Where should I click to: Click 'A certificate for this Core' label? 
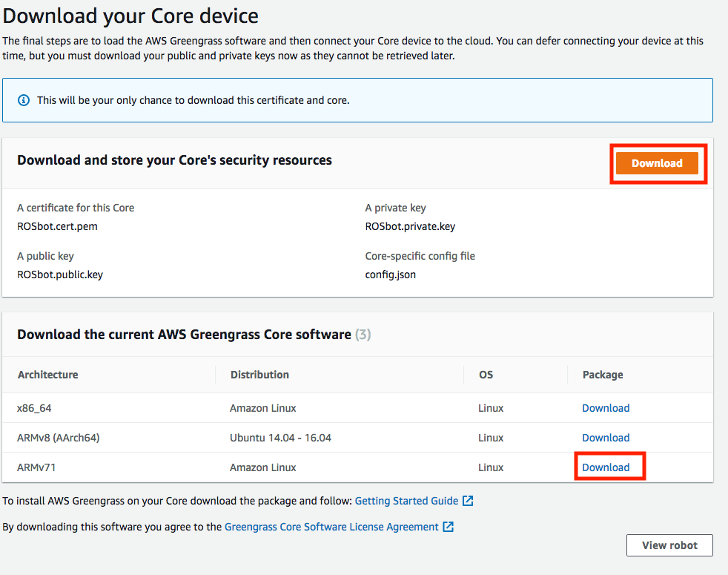click(x=76, y=208)
